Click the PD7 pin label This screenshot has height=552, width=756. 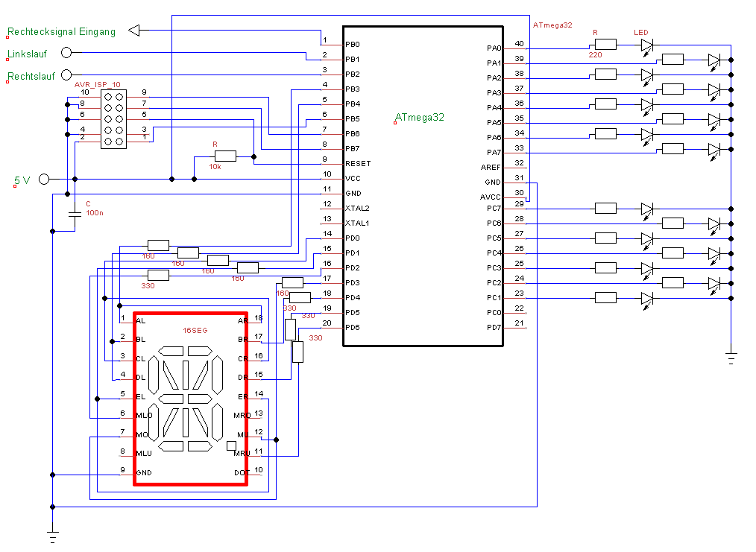(494, 328)
